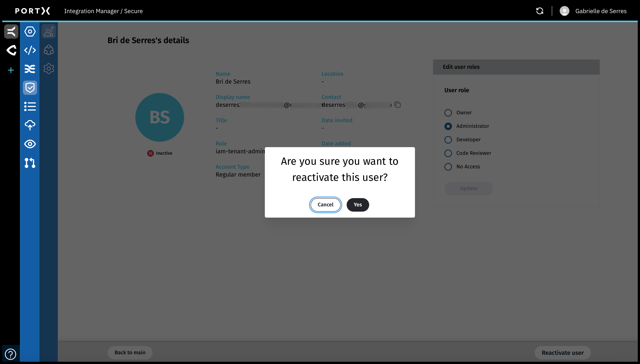Open the eye monitoring sidebar icon
The width and height of the screenshot is (640, 364).
point(30,144)
